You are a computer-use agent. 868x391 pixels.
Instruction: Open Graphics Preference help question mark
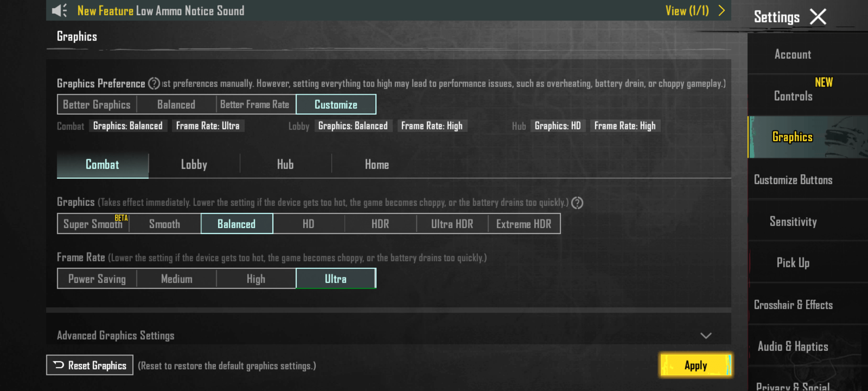coord(154,83)
